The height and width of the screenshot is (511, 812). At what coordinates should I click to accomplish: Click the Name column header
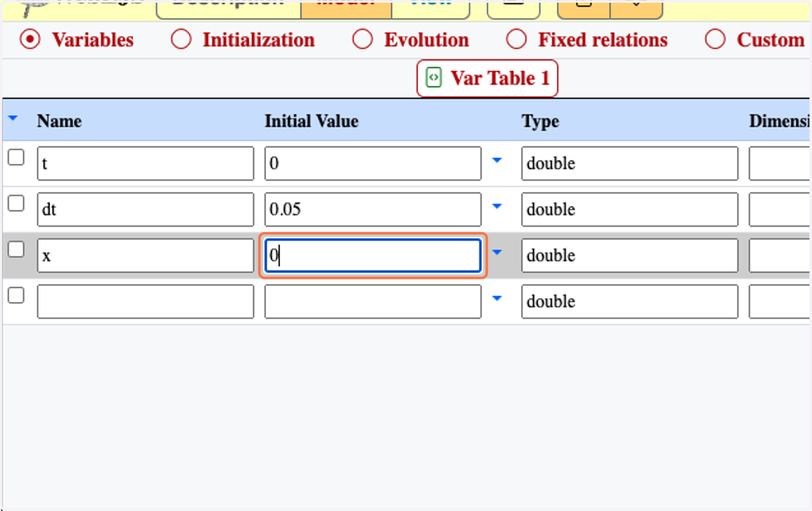[x=60, y=121]
